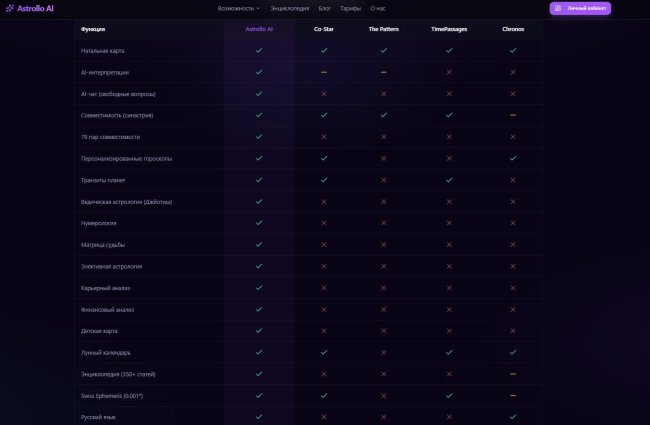Click Chronos checkmark in Русский язык row
The height and width of the screenshot is (425, 650).
pyautogui.click(x=513, y=417)
